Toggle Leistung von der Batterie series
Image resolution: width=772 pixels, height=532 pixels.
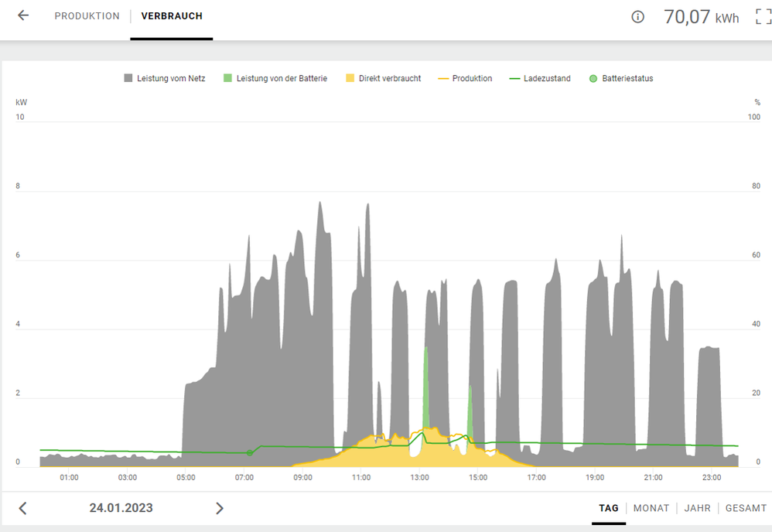tap(275, 78)
